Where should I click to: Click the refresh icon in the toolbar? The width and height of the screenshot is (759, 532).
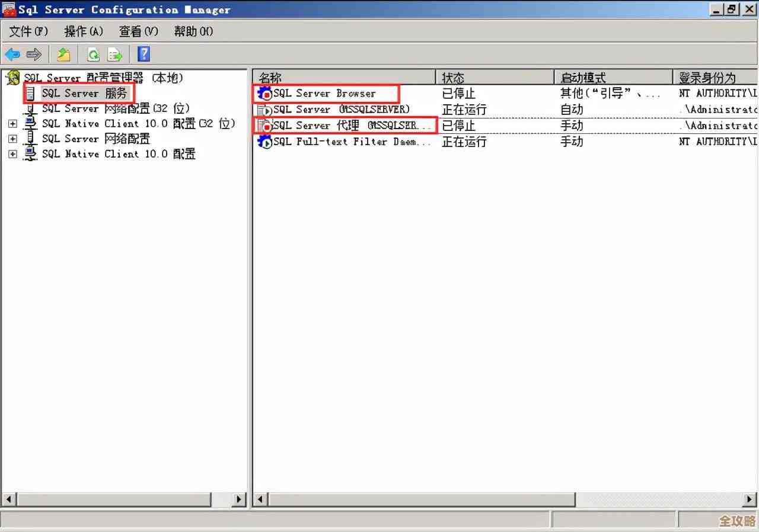[x=93, y=54]
